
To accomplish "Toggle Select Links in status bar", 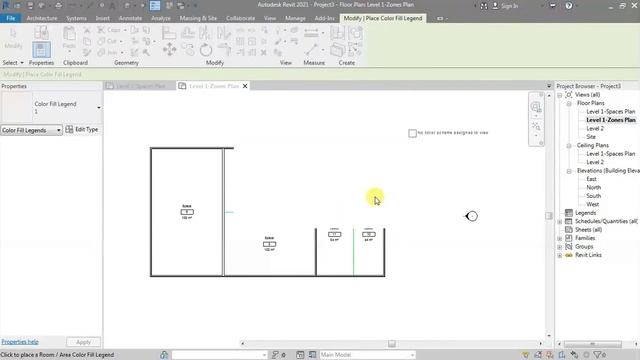I will point(526,355).
